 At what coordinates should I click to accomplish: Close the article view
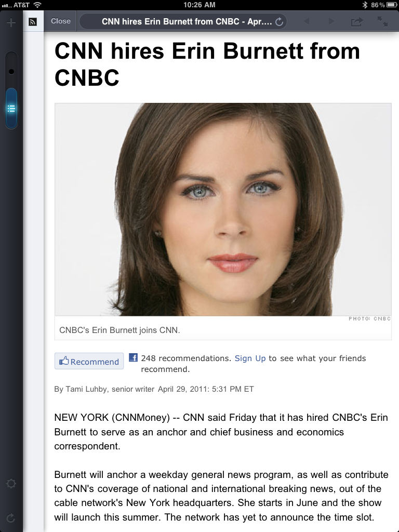coord(61,21)
